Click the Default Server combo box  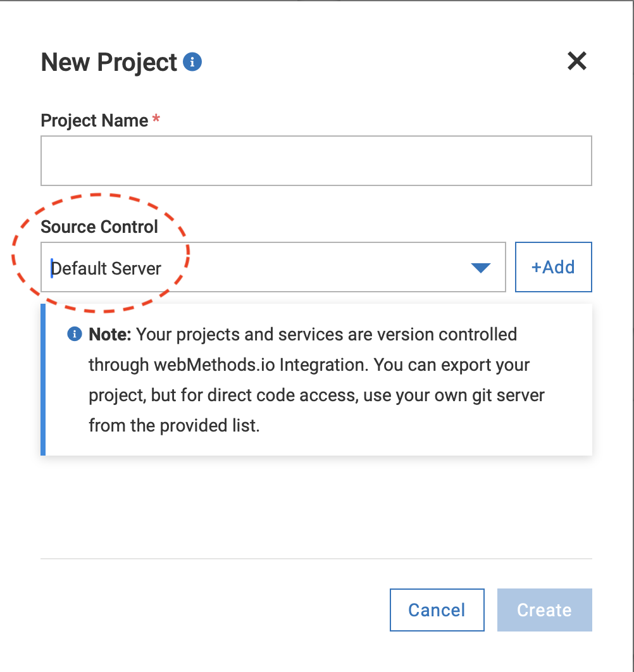pos(273,267)
